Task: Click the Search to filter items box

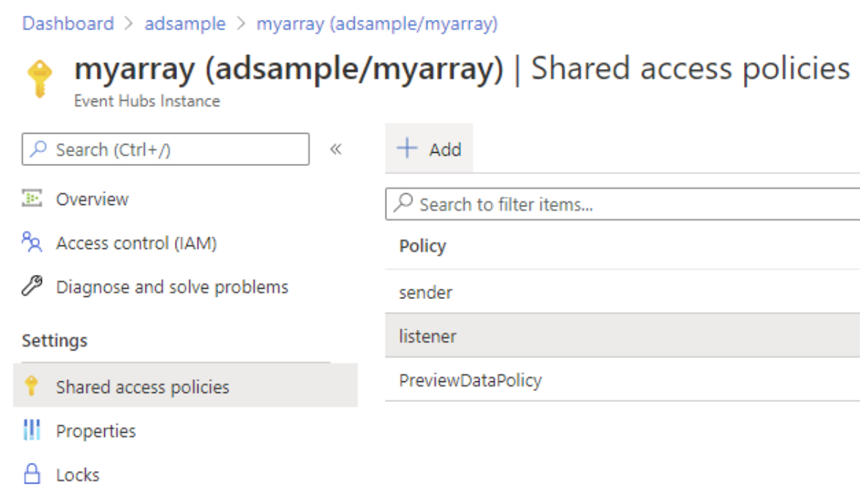Action: (x=624, y=204)
